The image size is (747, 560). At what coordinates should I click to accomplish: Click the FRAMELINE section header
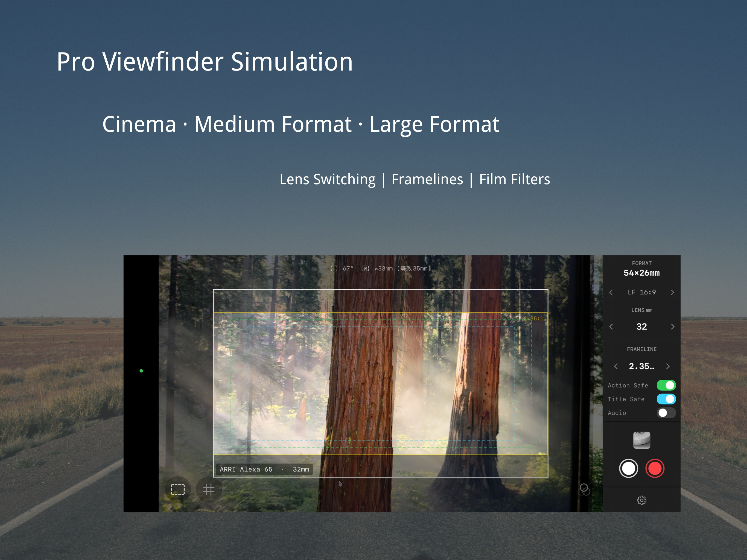[642, 349]
